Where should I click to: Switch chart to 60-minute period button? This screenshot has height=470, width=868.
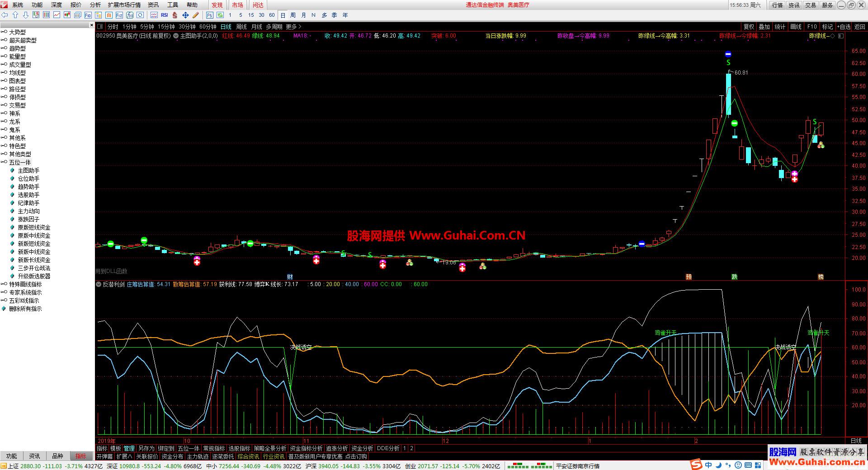[272, 15]
